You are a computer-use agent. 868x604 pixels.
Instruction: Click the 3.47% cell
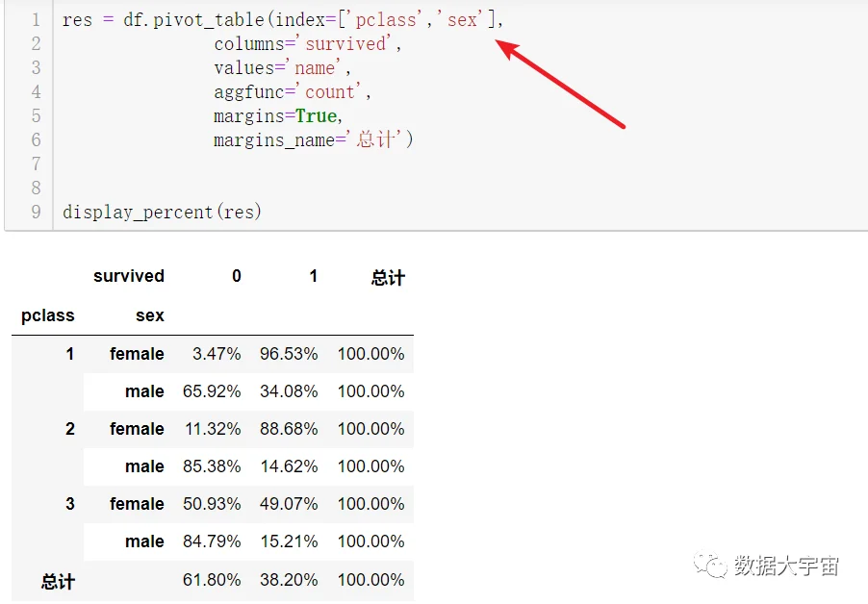point(217,354)
